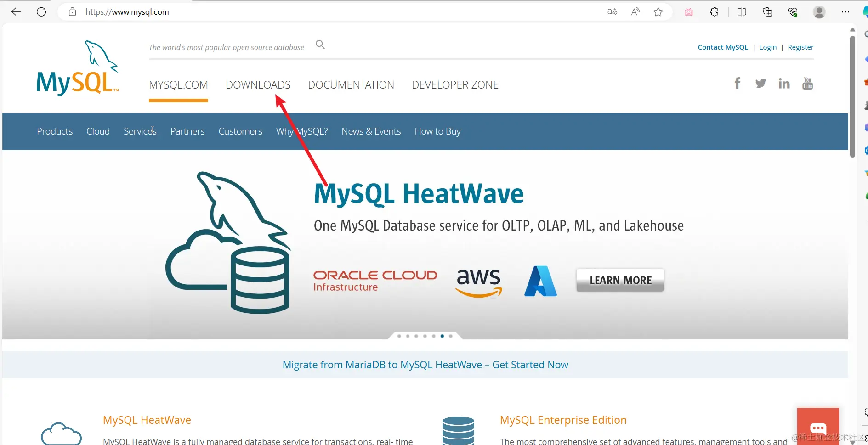Open the Products menu
Viewport: 868px width, 445px height.
[55, 131]
